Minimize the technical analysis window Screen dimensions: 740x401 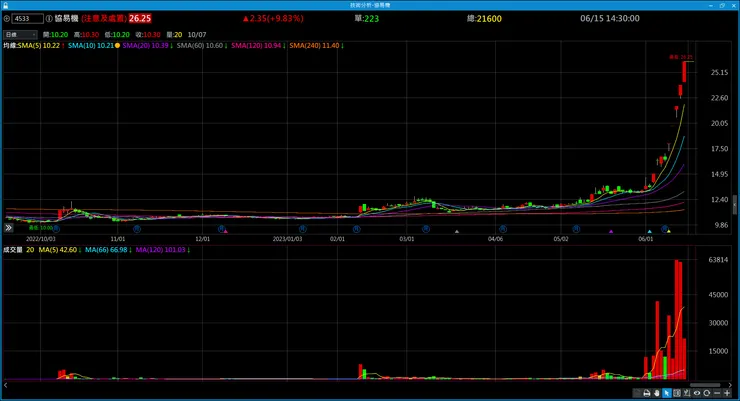711,5
